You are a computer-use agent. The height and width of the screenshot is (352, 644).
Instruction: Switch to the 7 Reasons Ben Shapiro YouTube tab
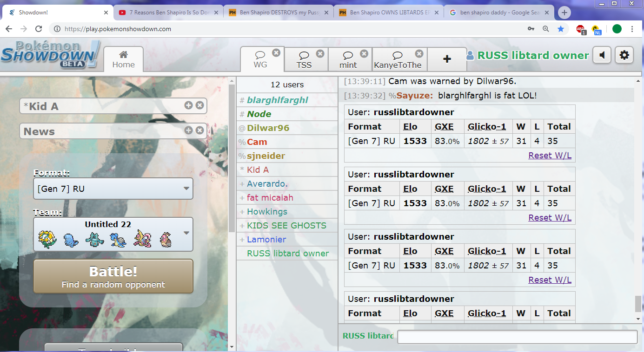[168, 13]
